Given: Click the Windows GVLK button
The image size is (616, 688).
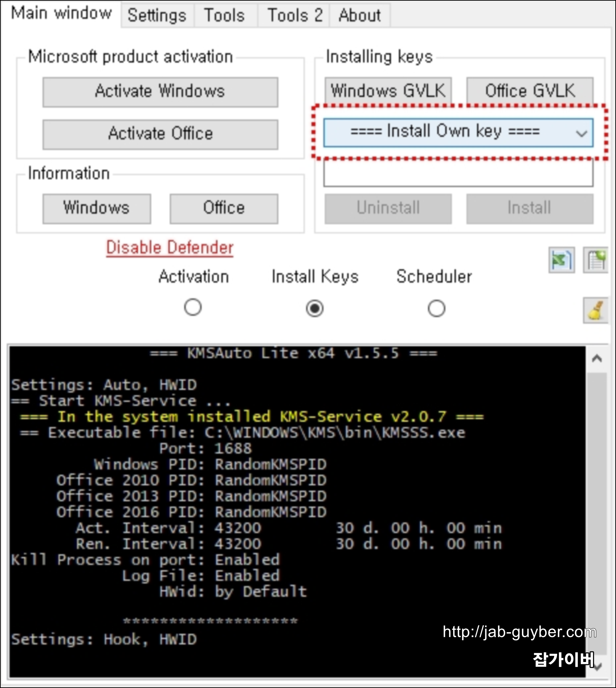Looking at the screenshot, I should pos(388,91).
